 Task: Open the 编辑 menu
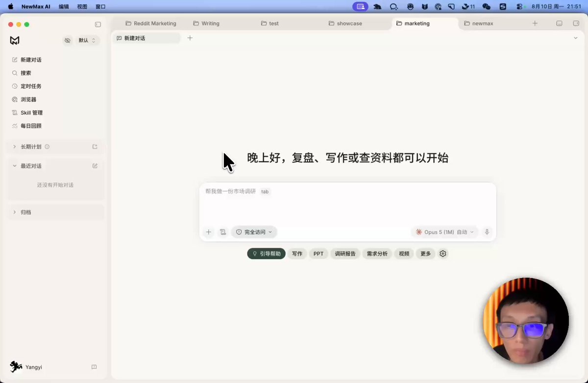pos(64,7)
